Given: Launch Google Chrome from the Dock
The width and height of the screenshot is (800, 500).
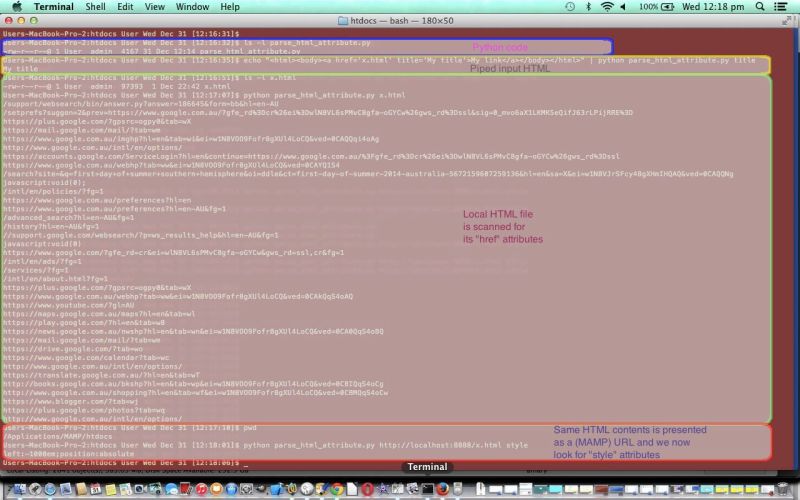Looking at the screenshot, I should 337,489.
